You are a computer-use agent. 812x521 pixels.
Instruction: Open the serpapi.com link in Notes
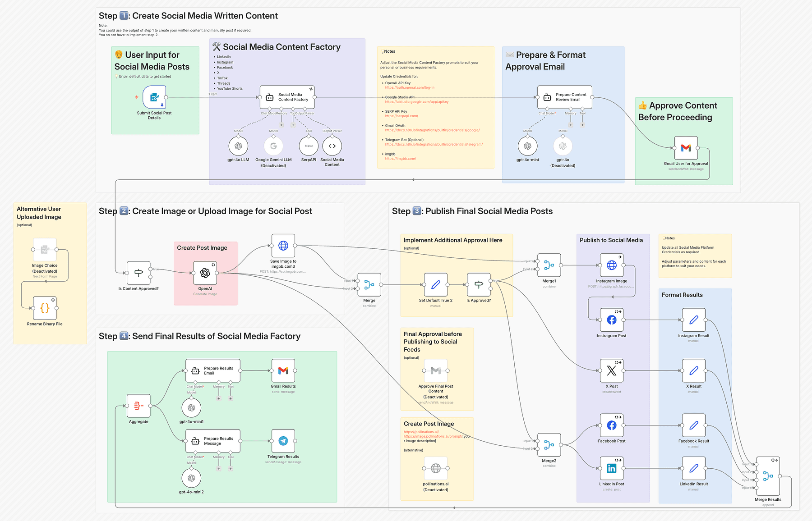[401, 116]
